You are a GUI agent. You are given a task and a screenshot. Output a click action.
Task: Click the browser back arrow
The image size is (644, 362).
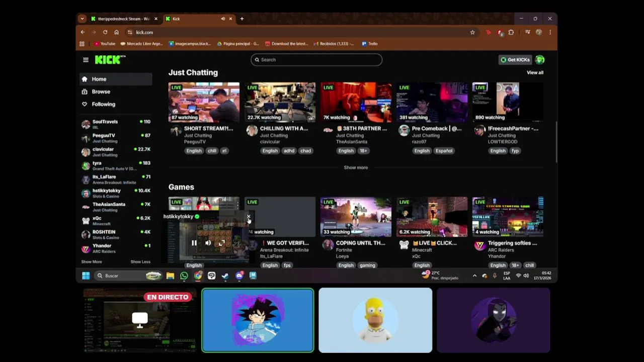point(83,32)
